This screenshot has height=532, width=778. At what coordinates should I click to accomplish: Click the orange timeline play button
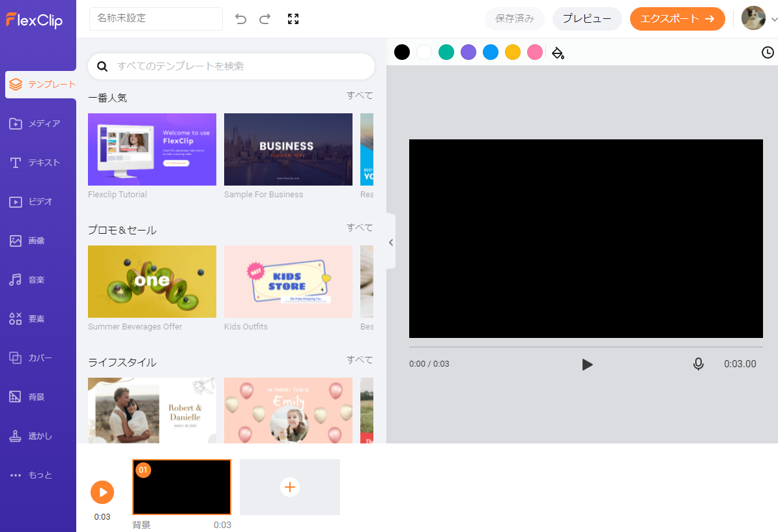tap(102, 492)
